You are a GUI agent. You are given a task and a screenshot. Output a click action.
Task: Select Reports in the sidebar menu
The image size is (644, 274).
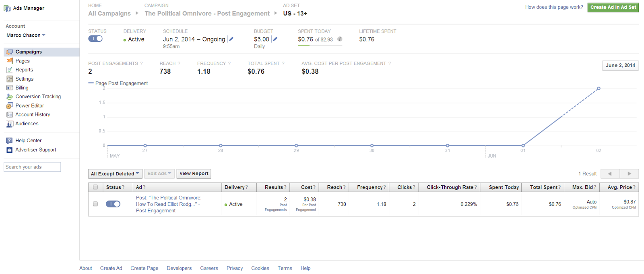coord(24,70)
